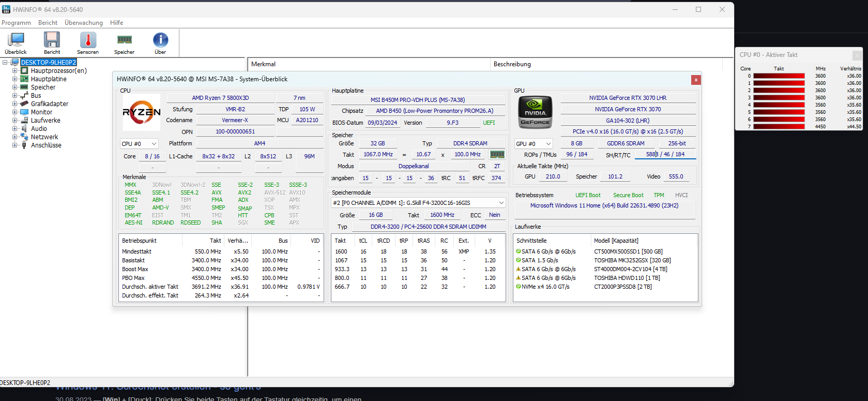
Task: Click the AMD Ryzen 7 5800X3D field
Action: click(220, 98)
